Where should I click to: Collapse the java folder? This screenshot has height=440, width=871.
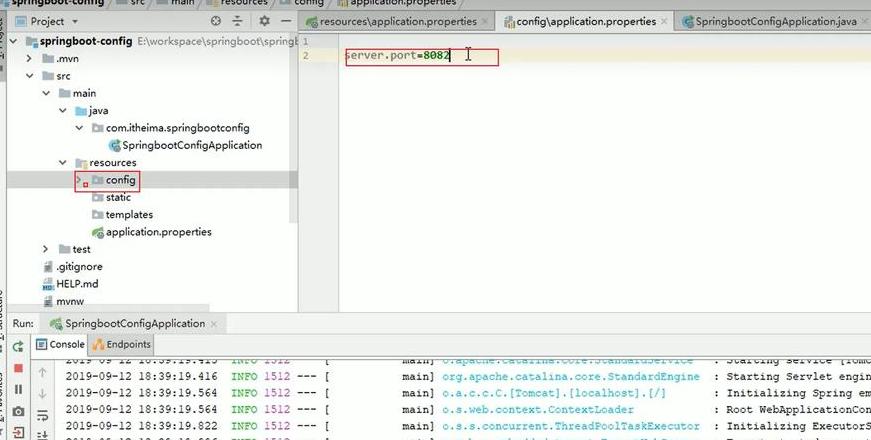pyautogui.click(x=62, y=111)
